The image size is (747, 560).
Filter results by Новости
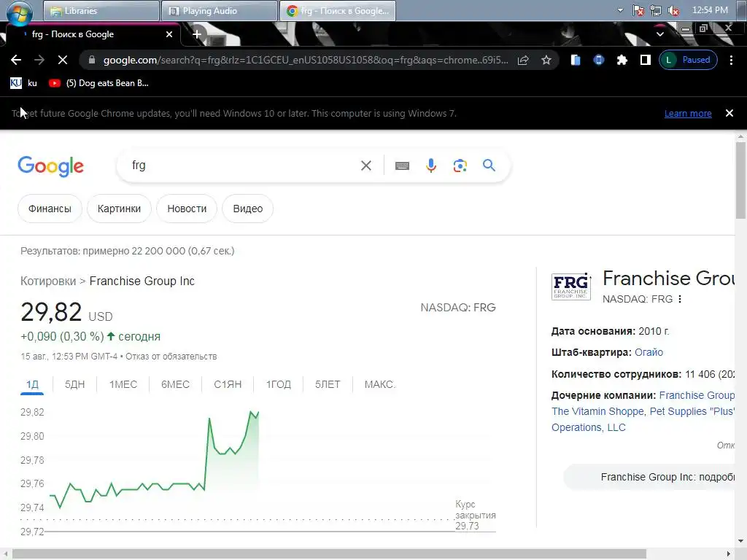click(187, 209)
